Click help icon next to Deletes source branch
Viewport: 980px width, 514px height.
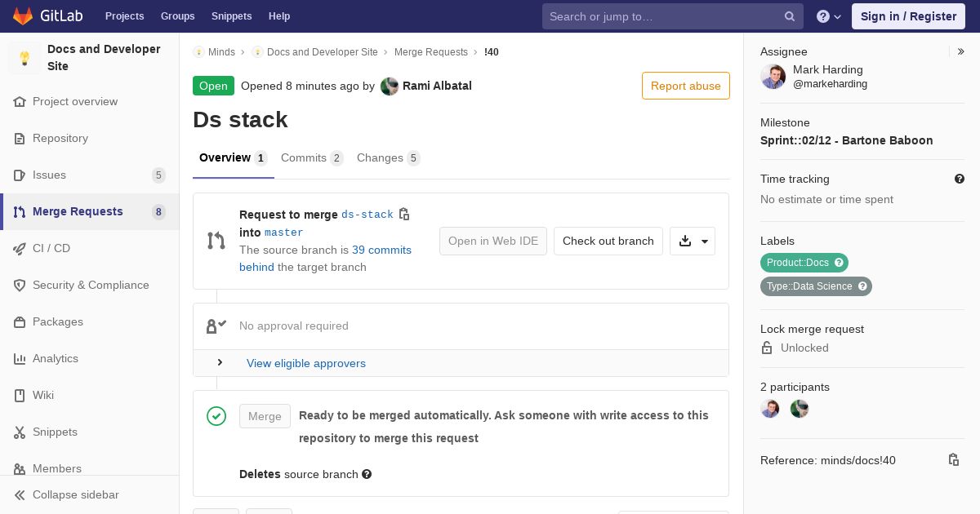pos(367,474)
